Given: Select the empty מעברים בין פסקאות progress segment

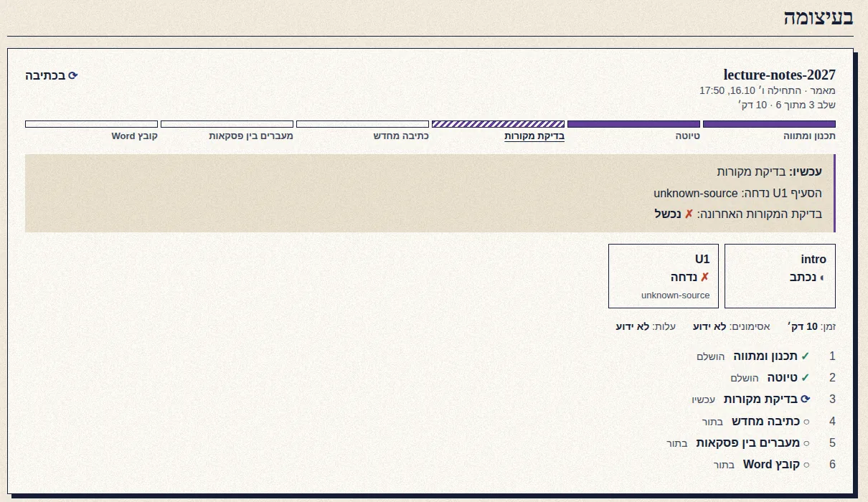Looking at the screenshot, I should coord(227,124).
